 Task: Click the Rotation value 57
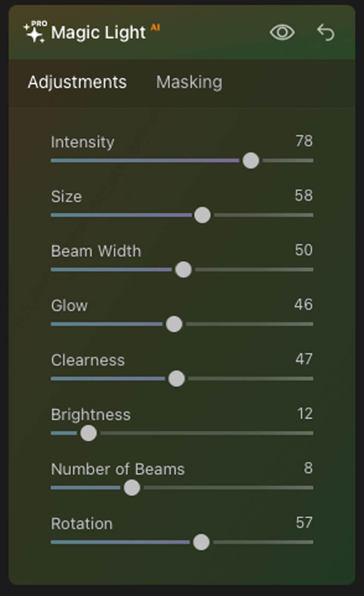coord(304,523)
